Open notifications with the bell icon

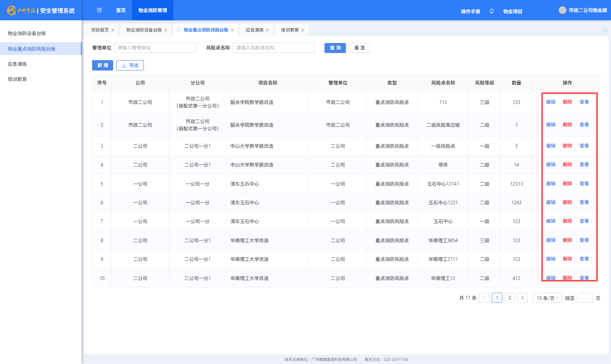click(x=491, y=11)
